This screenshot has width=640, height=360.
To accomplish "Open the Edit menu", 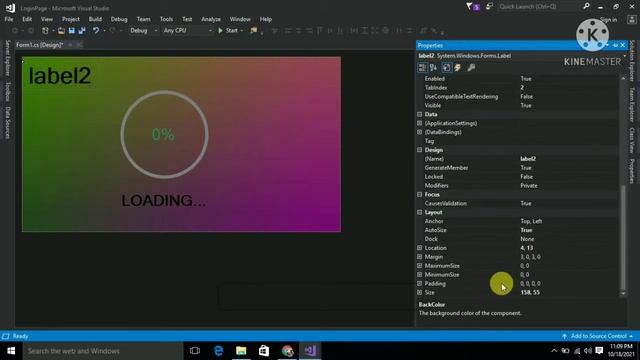I will [x=27, y=19].
